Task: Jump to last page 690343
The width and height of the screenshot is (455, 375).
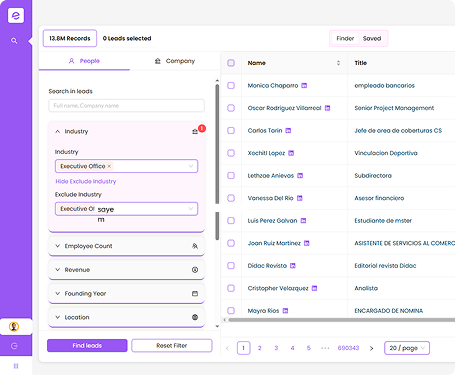Action: tap(348, 348)
